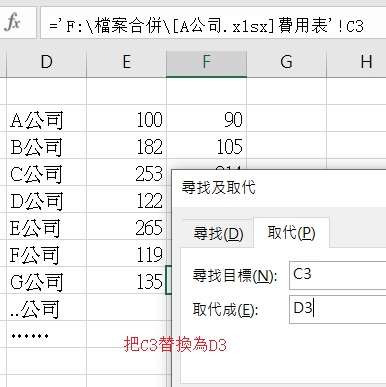Viewport: 386px width, 387px height.
Task: Switch to the 尋找(D) tab
Action: pyautogui.click(x=218, y=233)
